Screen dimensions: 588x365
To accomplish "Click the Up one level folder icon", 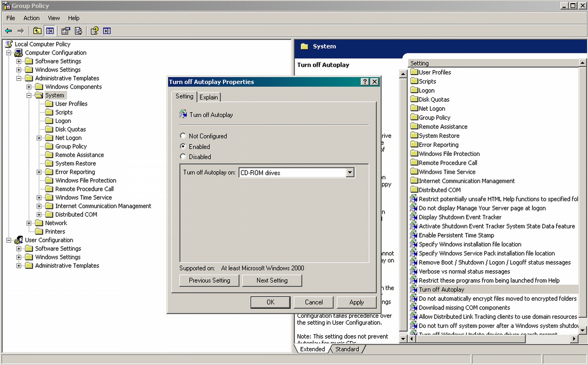I will [x=37, y=31].
